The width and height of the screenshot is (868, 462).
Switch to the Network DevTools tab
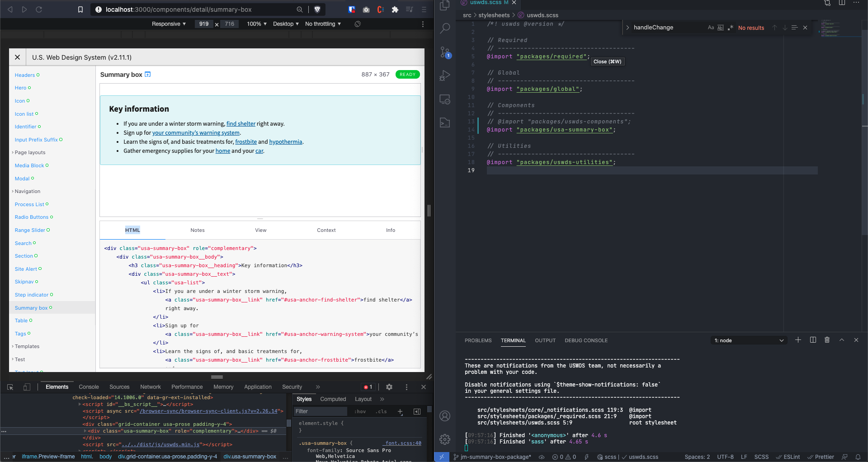coord(151,387)
